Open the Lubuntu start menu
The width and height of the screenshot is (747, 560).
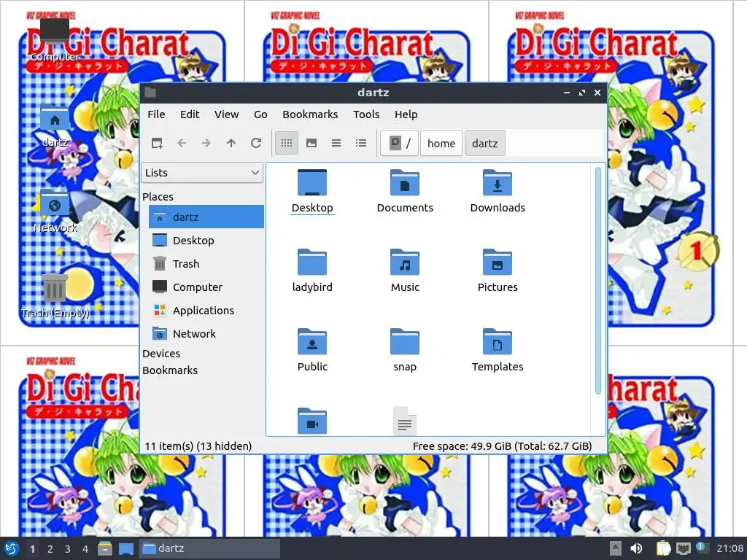click(x=11, y=548)
